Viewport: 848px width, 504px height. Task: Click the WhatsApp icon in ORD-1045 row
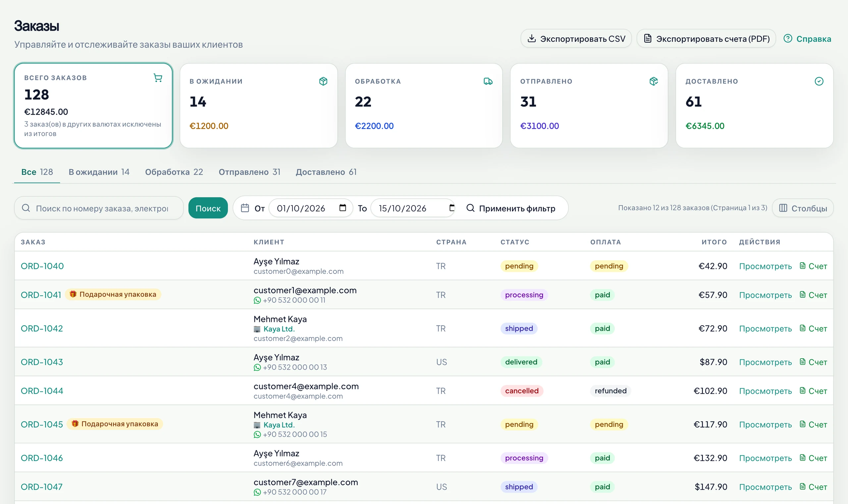coord(257,434)
